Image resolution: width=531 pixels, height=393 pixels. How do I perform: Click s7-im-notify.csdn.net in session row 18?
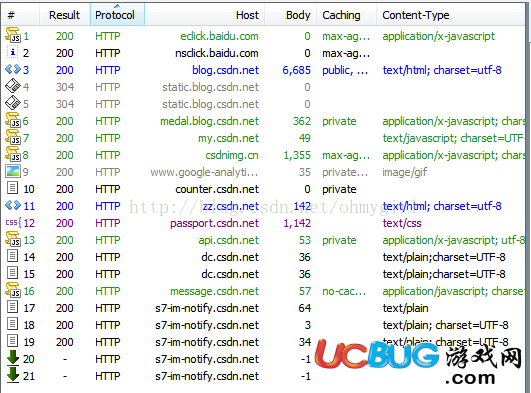tap(207, 325)
